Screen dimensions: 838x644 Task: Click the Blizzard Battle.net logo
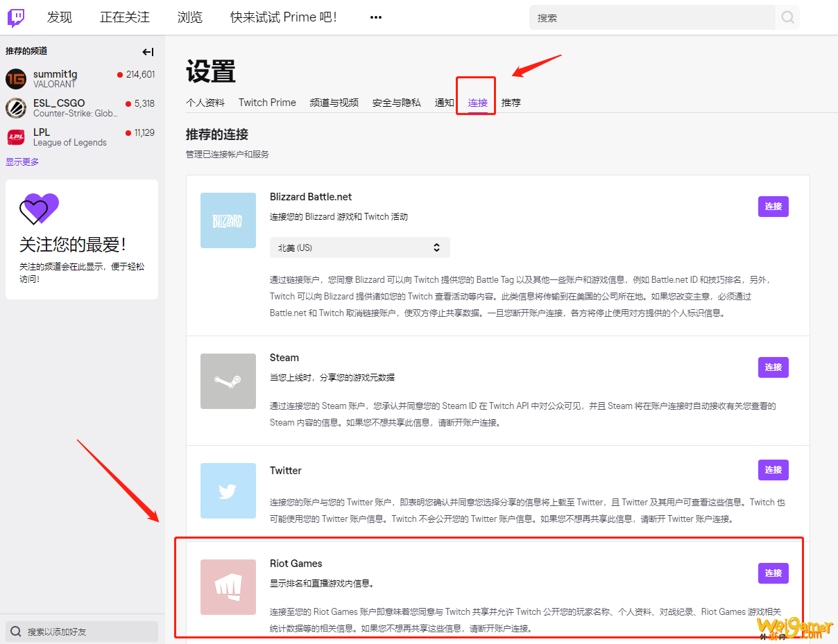[x=228, y=220]
